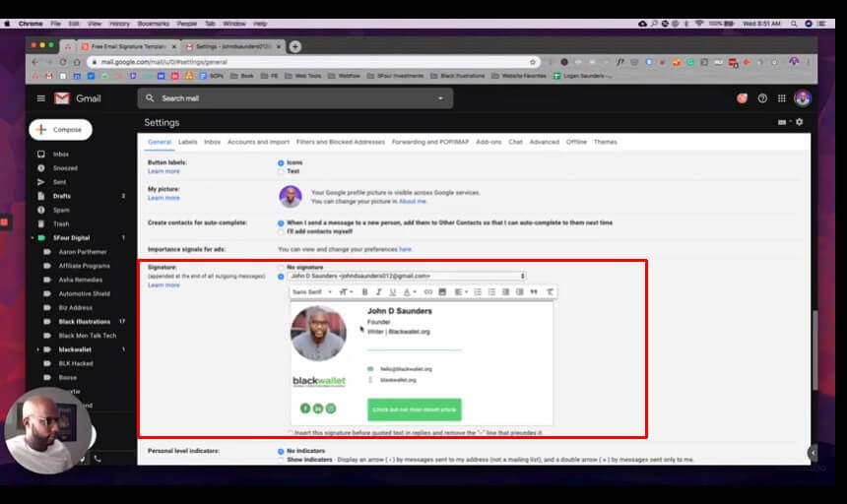Open Forwarding and POP/IMAP tab
This screenshot has height=504, width=847.
[430, 142]
